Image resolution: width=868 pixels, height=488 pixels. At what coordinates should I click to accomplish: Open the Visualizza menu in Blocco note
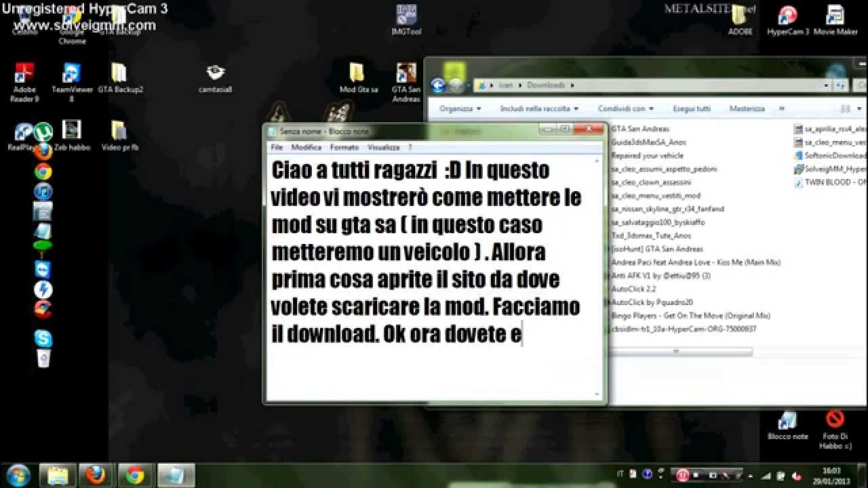coord(384,147)
